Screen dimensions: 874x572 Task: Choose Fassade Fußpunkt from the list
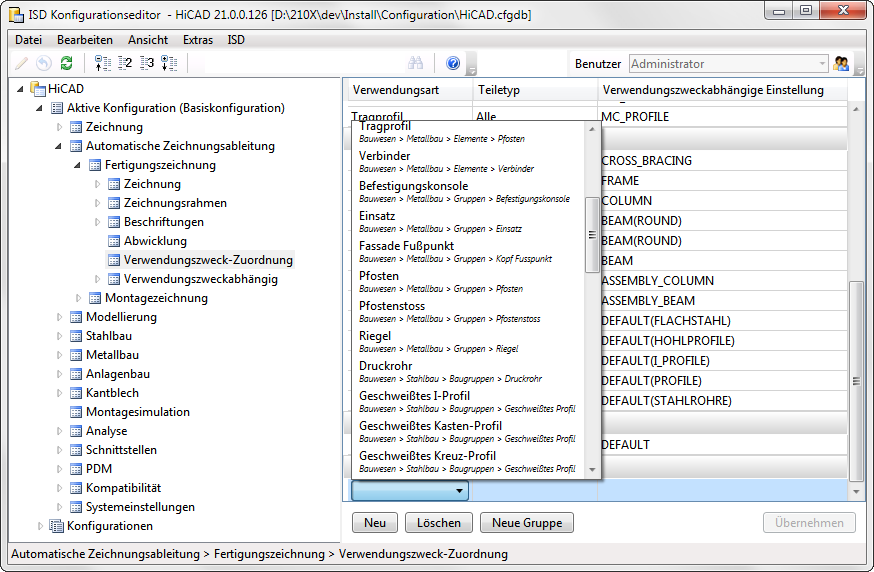coord(469,251)
